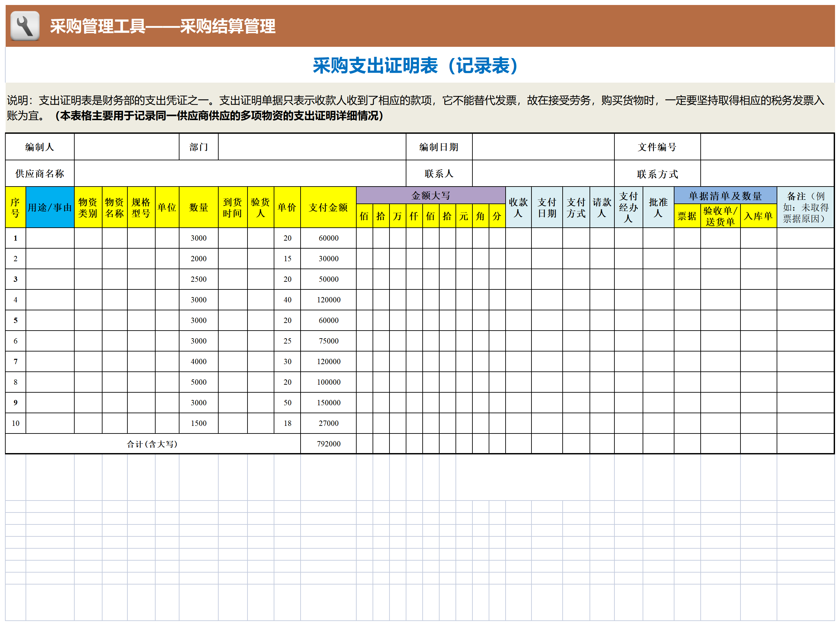Select the 序号 column header
The image size is (840, 626).
pos(16,207)
